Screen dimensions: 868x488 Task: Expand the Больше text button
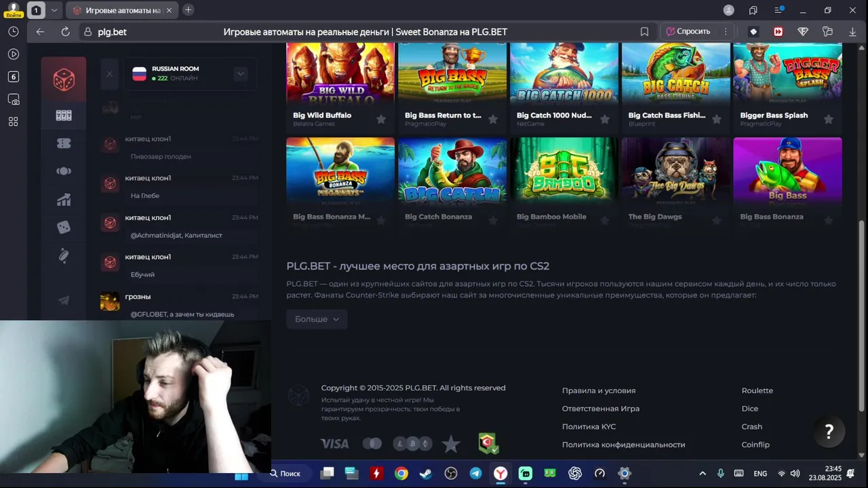317,319
